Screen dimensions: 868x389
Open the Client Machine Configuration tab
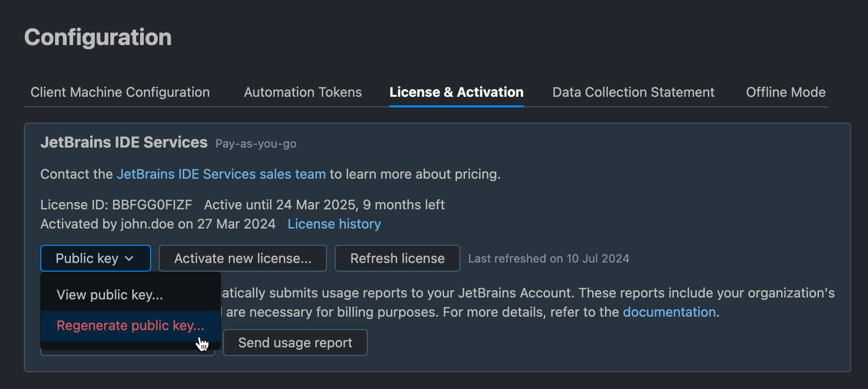(120, 92)
